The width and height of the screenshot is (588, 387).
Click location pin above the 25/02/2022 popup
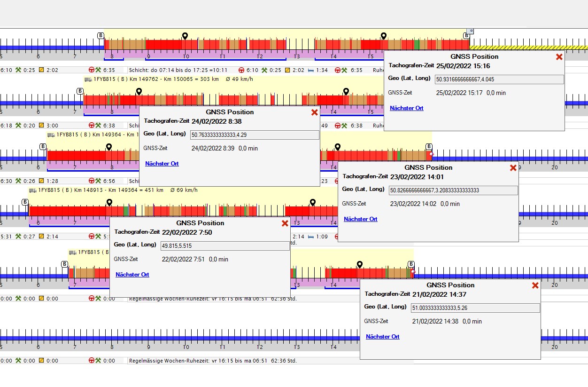pyautogui.click(x=383, y=36)
